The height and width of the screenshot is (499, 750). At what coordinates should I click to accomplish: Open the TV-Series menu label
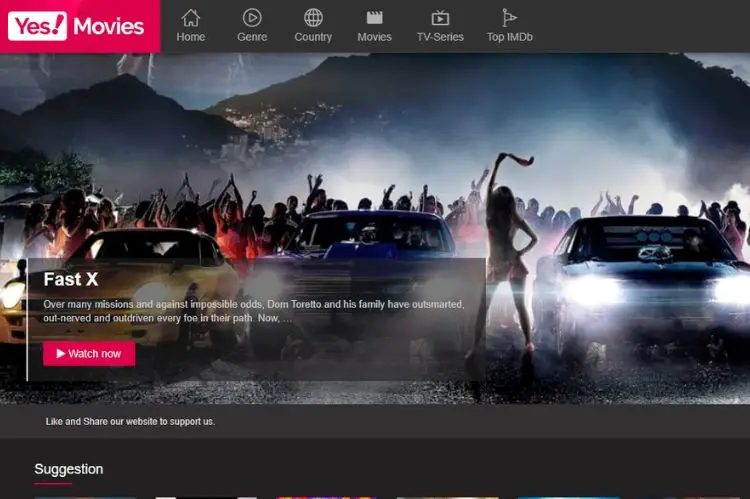click(440, 37)
